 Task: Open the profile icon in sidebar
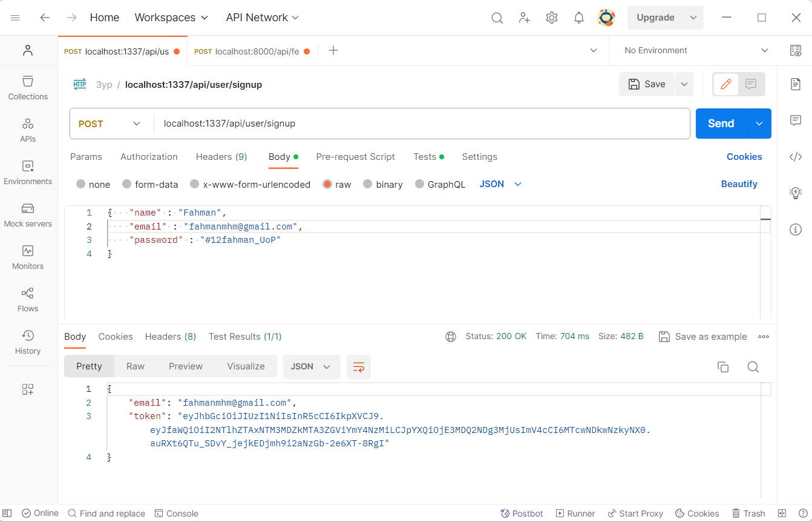pyautogui.click(x=28, y=50)
